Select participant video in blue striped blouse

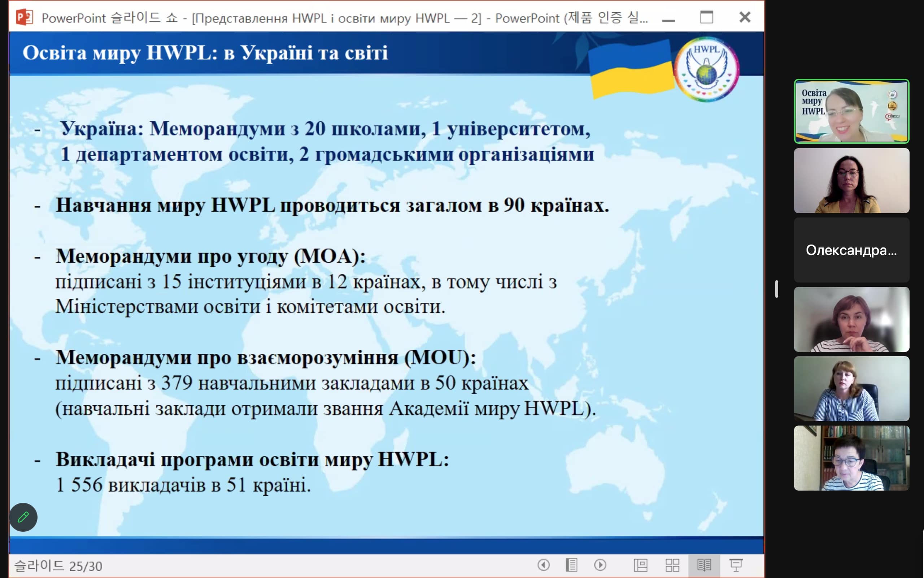point(851,389)
